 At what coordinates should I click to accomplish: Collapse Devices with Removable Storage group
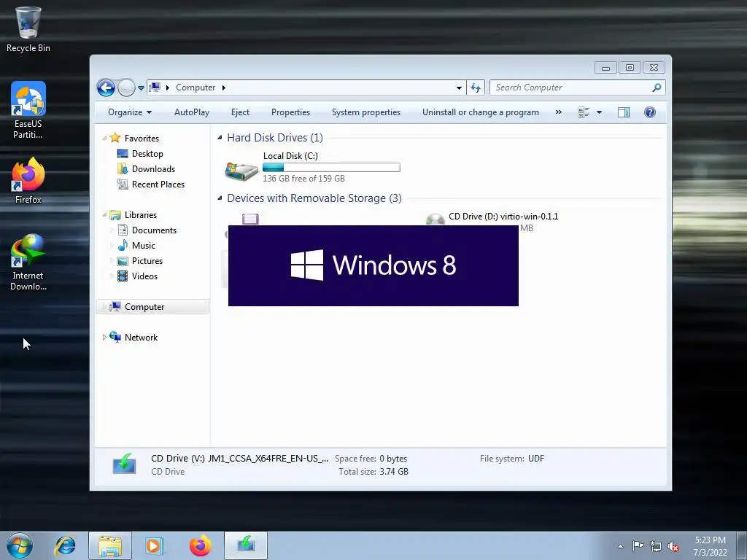[x=220, y=198]
